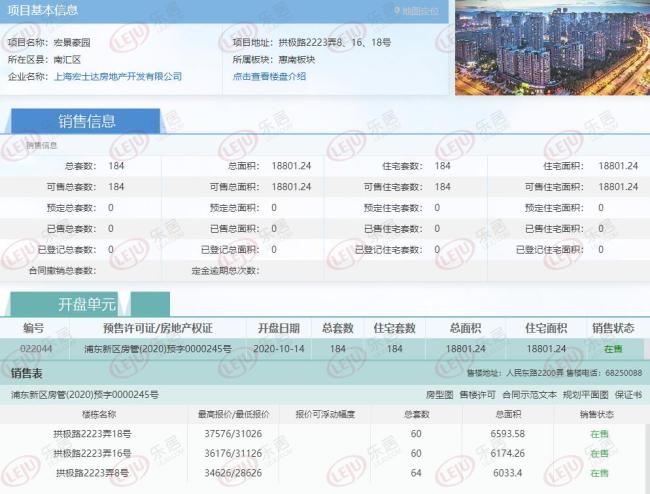Click 在售 status for 拱极路2223弄8号
Image resolution: width=650 pixels, height=494 pixels.
pos(599,473)
